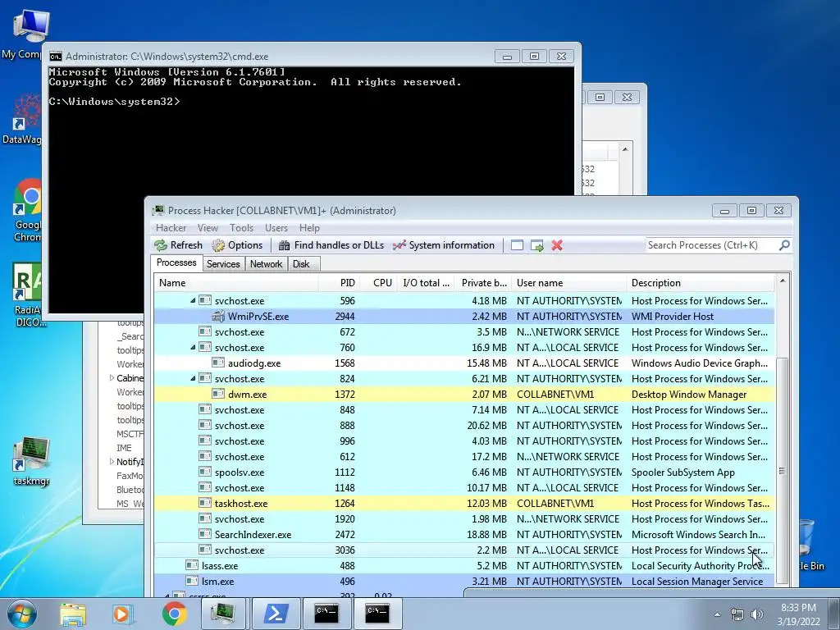The height and width of the screenshot is (630, 840).
Task: Open Options in Process Hacker toolbar
Action: tap(237, 245)
